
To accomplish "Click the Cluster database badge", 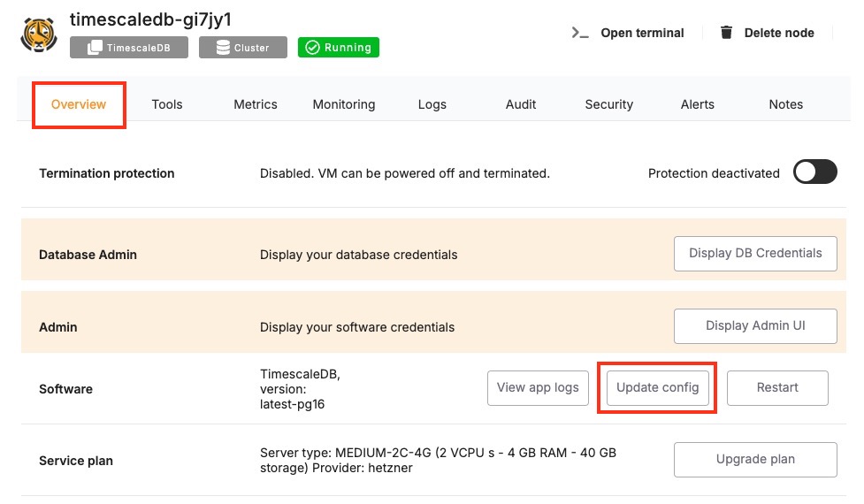I will click(x=242, y=48).
